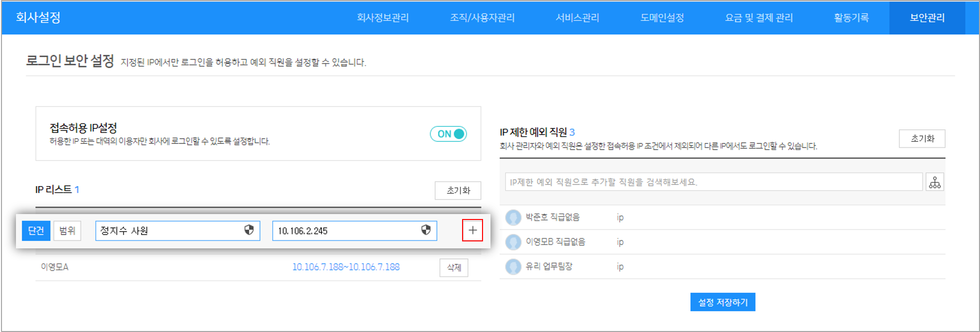
Task: Click the plus icon to add IP
Action: (472, 230)
